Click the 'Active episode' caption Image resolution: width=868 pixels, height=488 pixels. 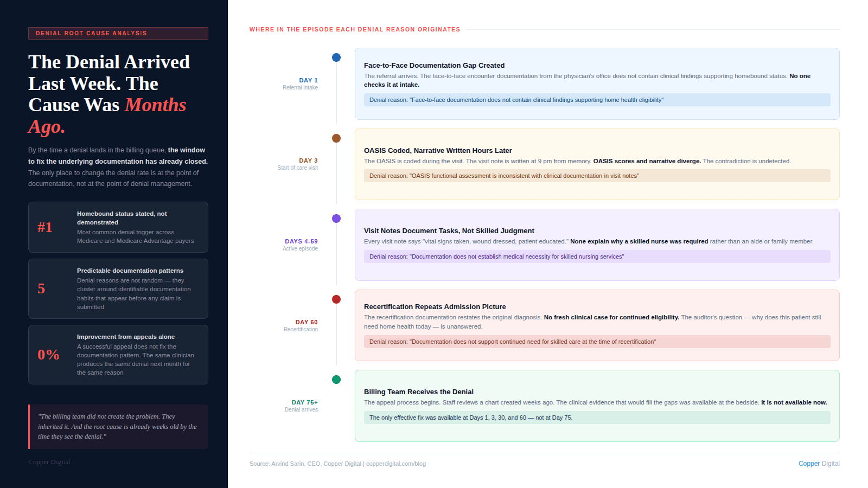(x=300, y=248)
